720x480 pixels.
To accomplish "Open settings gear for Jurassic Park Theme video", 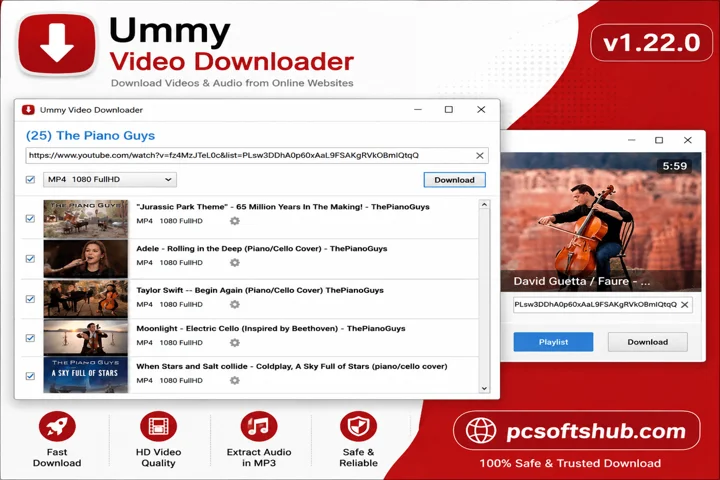I will click(235, 221).
